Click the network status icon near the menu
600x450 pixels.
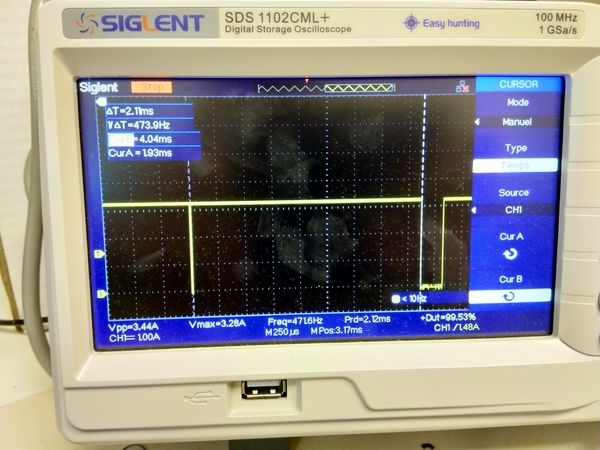click(461, 88)
